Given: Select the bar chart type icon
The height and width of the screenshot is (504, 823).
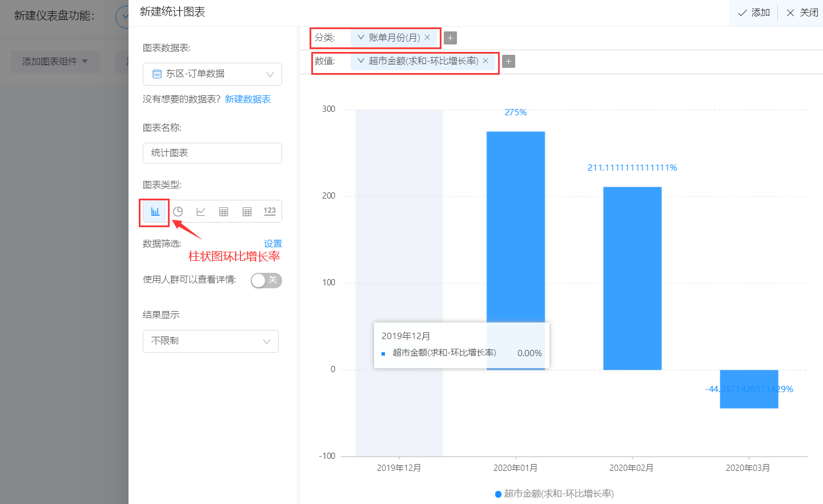Looking at the screenshot, I should (x=155, y=212).
